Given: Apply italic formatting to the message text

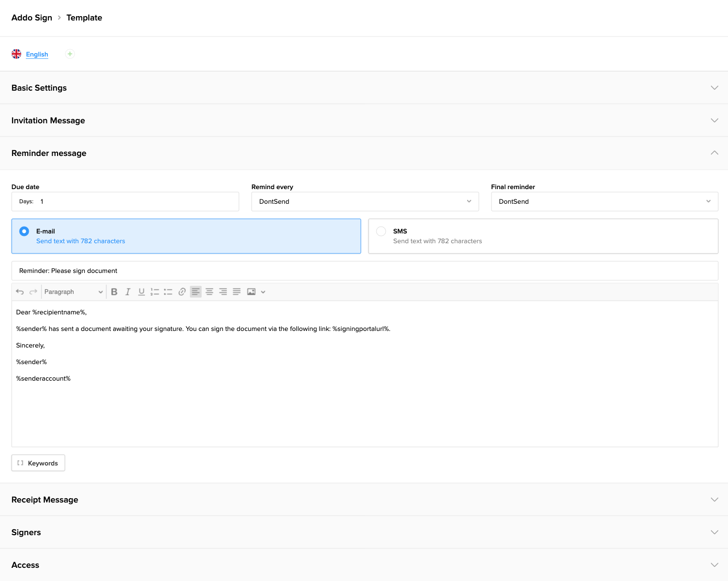Looking at the screenshot, I should point(128,291).
